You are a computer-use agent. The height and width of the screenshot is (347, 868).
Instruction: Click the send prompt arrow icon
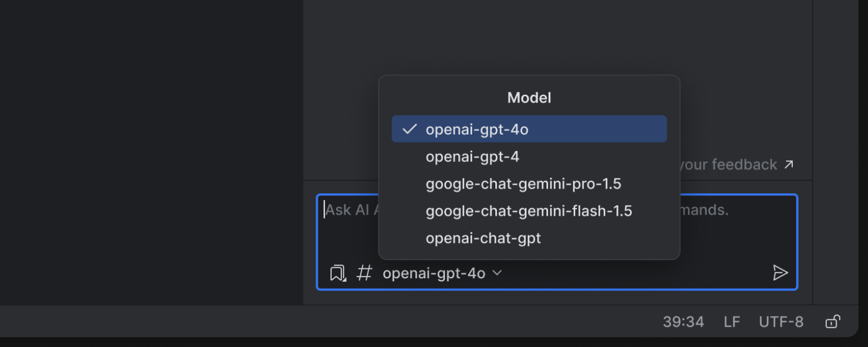781,272
